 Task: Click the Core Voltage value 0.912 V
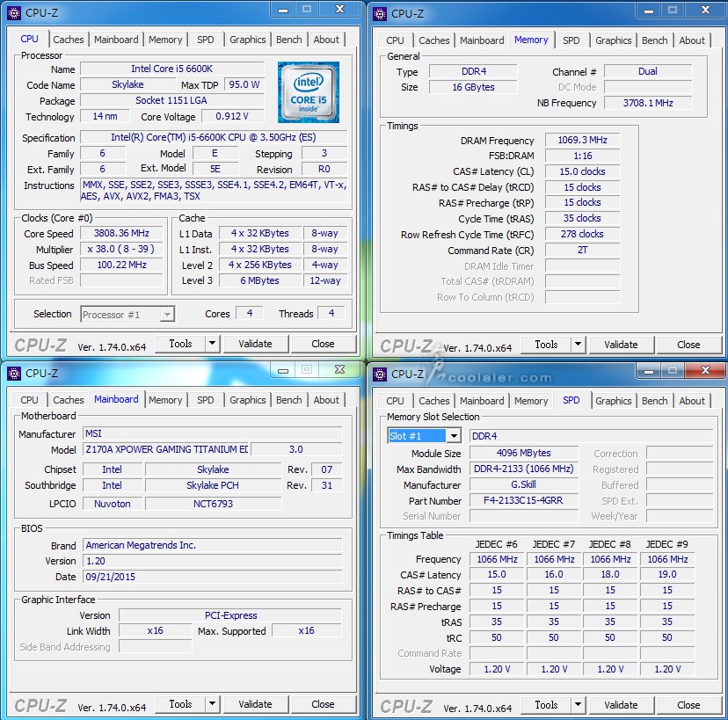click(232, 116)
